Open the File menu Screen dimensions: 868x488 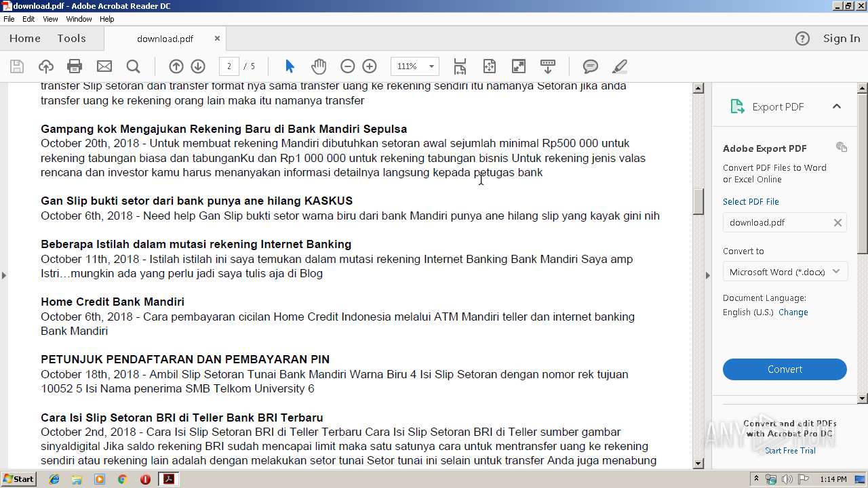(9, 19)
